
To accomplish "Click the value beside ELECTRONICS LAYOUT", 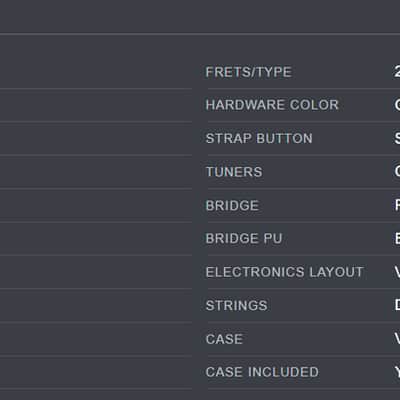I will click(x=397, y=272).
